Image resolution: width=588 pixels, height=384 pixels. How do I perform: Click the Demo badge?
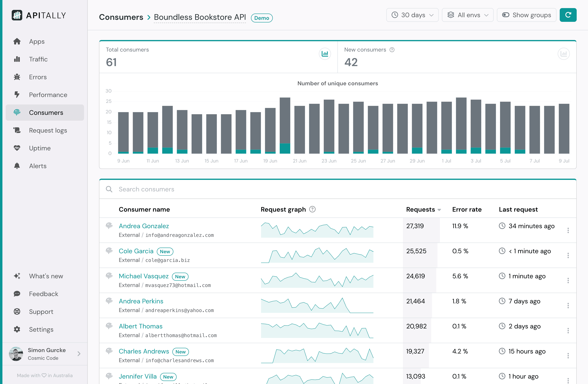point(262,18)
